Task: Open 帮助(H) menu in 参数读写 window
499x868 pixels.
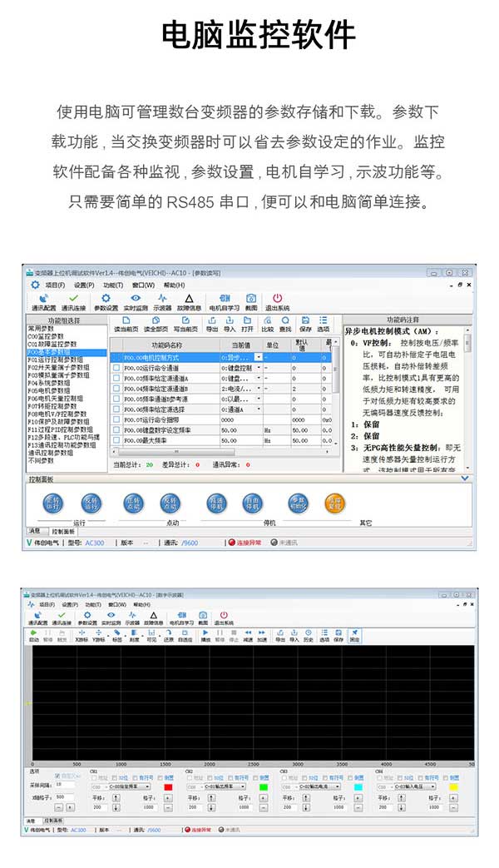Action: pos(175,285)
